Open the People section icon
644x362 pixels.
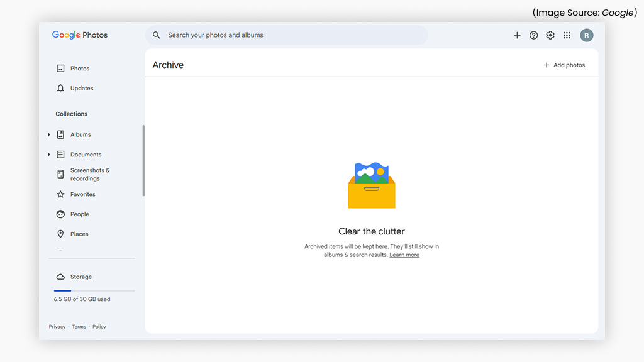[60, 214]
